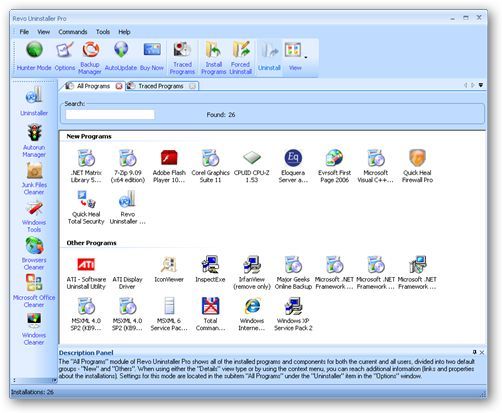Open the Commands menu
The image size is (502, 413).
(x=73, y=32)
